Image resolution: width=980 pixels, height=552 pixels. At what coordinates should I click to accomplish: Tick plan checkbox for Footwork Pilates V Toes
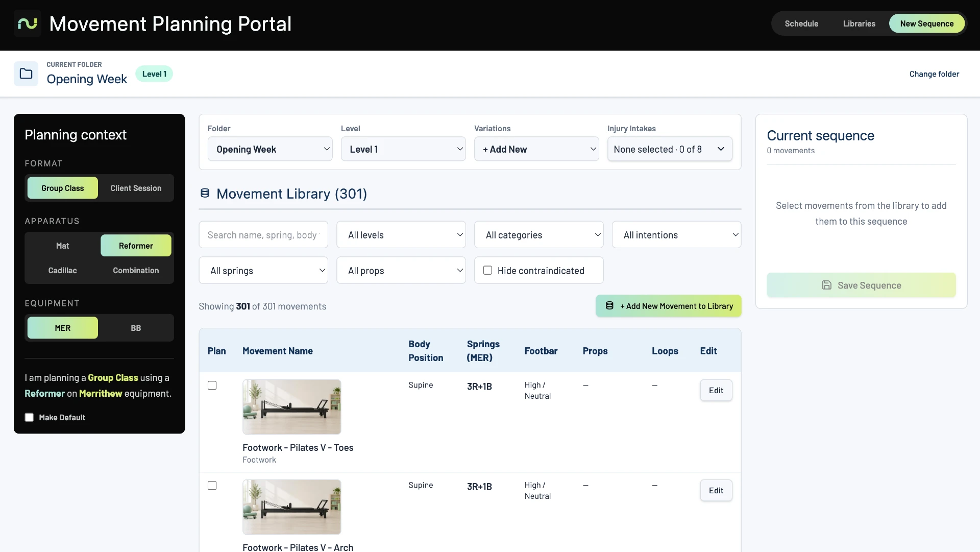tap(212, 385)
